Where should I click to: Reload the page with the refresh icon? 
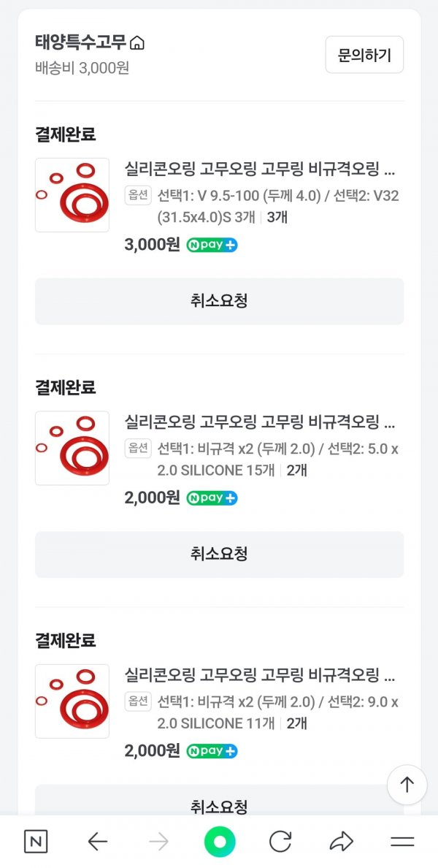click(280, 842)
